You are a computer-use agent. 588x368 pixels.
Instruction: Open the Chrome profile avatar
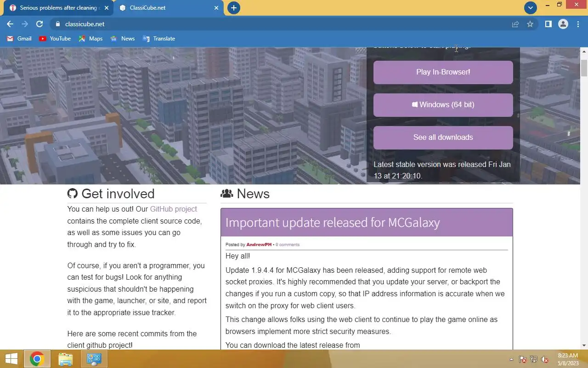coord(563,24)
